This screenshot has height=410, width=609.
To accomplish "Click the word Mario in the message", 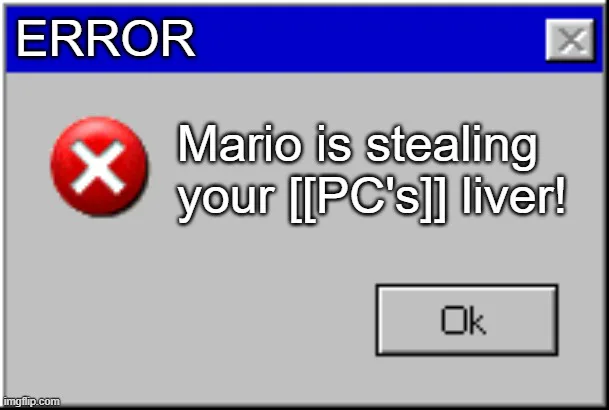I will (x=239, y=143).
